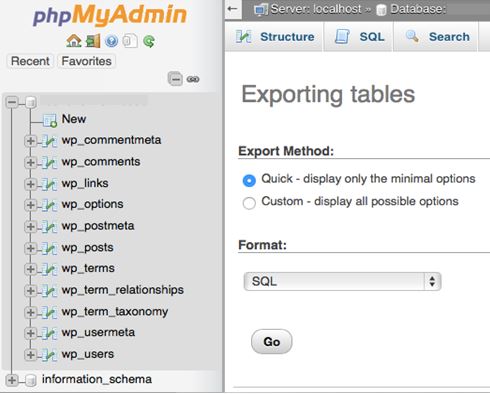Expand the wp_terms table node
The width and height of the screenshot is (490, 394).
[30, 269]
